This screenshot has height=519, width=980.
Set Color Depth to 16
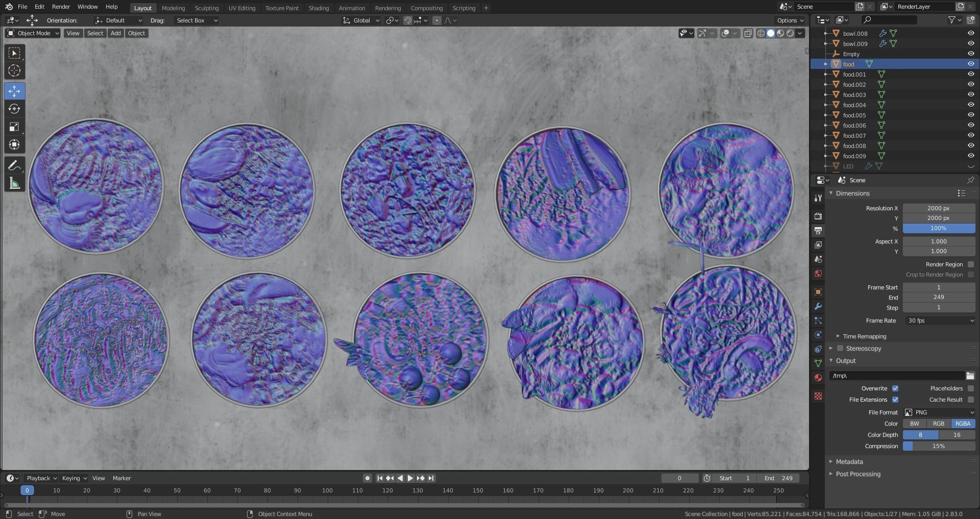(957, 435)
